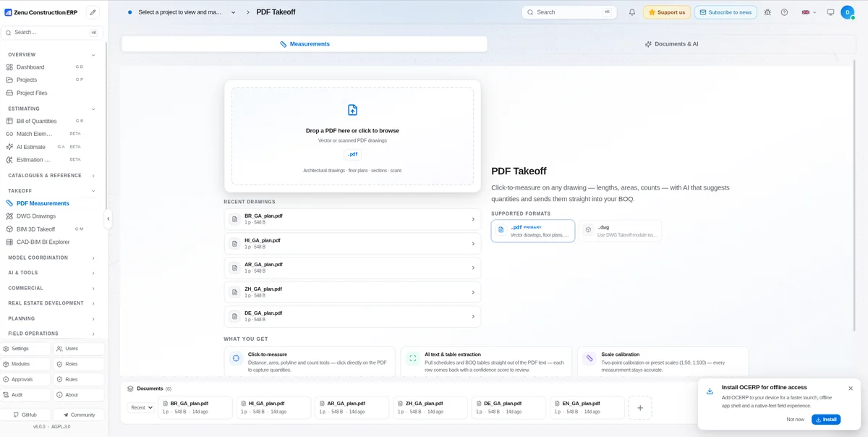Click the PDF drop zone to browse
The image size is (868, 437).
click(352, 136)
